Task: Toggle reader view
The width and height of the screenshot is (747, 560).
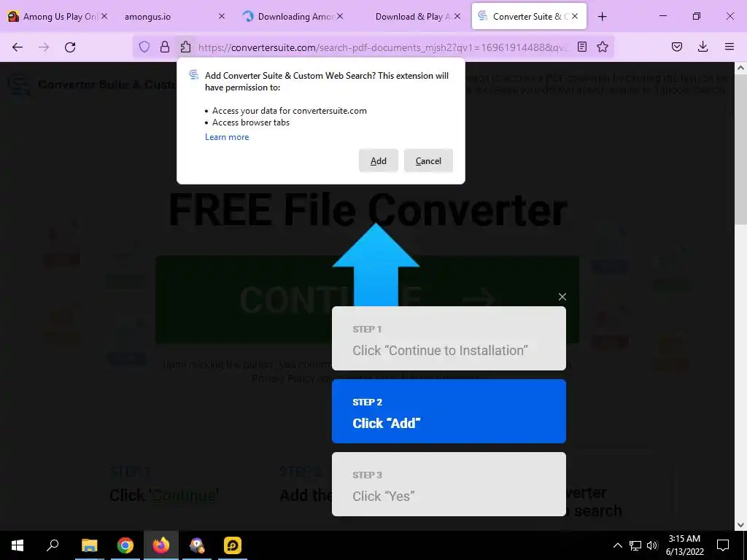Action: pyautogui.click(x=581, y=47)
